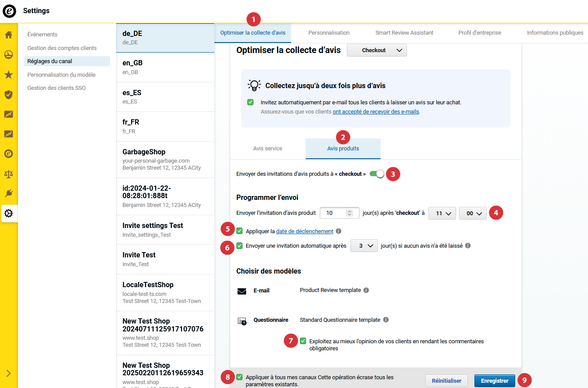
Task: Uncheck 'Appliquer à tous mes canaux' checkbox
Action: click(x=239, y=377)
